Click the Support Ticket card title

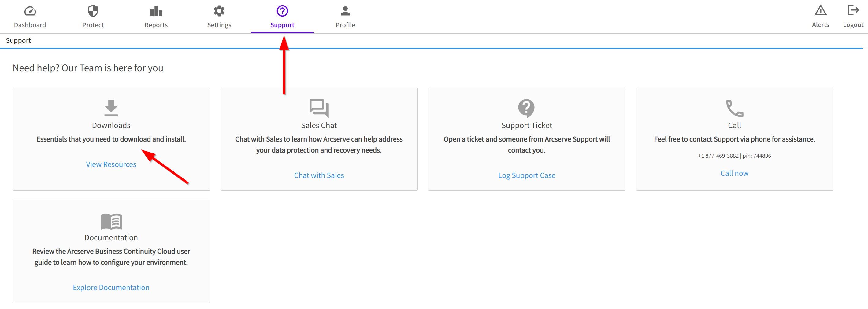527,126
